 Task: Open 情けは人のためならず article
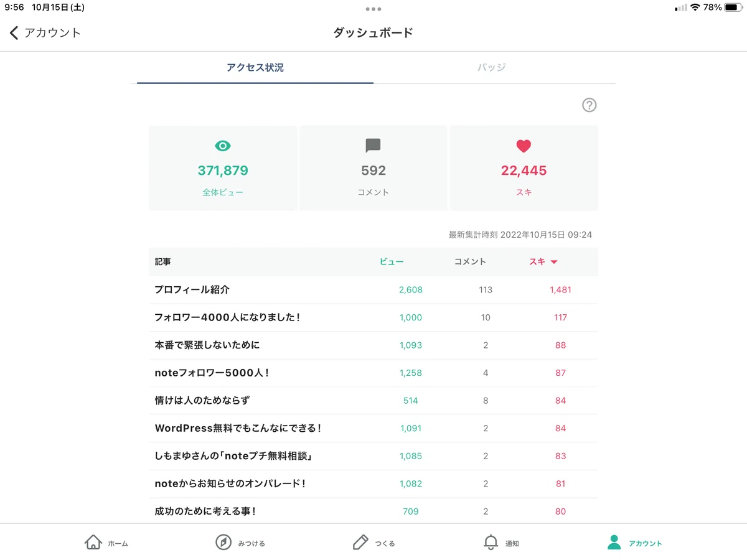pos(202,400)
